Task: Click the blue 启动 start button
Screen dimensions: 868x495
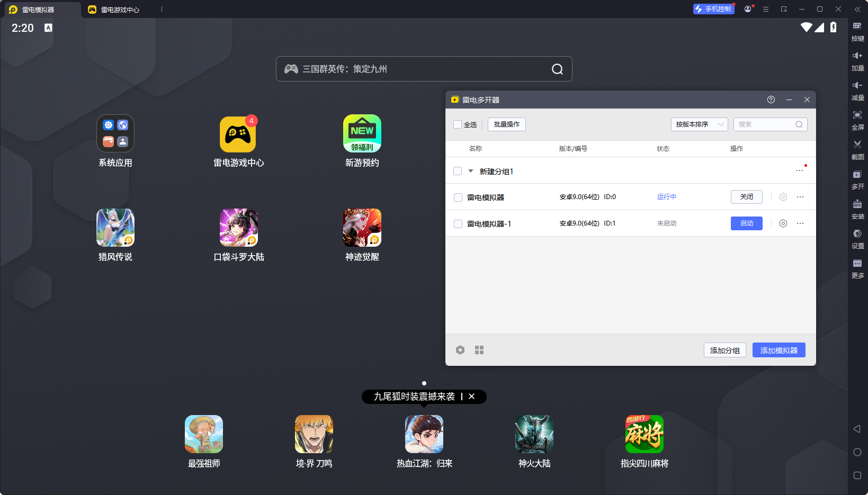Action: (x=746, y=223)
